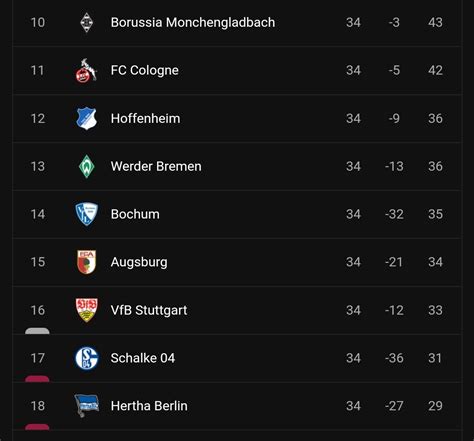Click the Schalke 04 round logo
Image resolution: width=474 pixels, height=441 pixels.
point(87,358)
